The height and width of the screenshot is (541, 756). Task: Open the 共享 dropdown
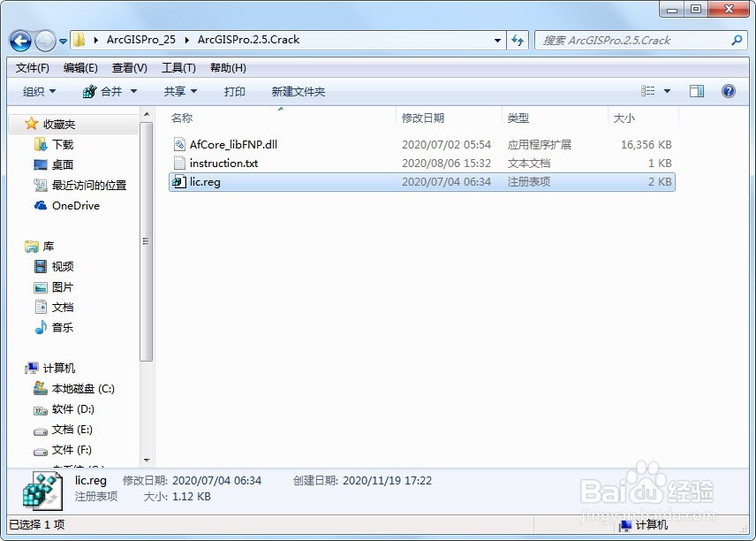pyautogui.click(x=180, y=91)
